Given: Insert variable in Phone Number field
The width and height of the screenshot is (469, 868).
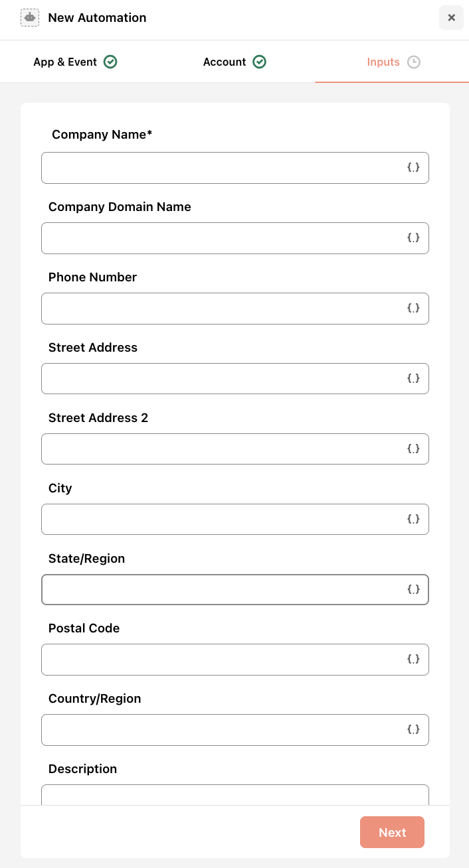Looking at the screenshot, I should [413, 309].
